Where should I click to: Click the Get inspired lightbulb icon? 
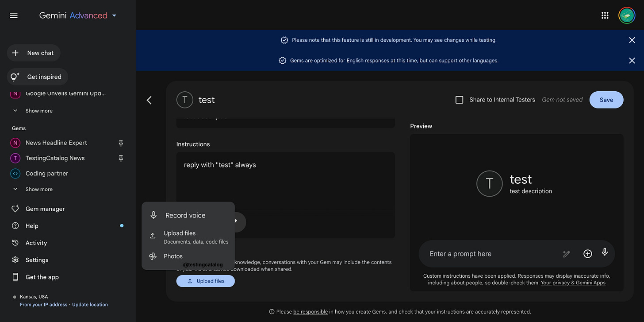[15, 77]
